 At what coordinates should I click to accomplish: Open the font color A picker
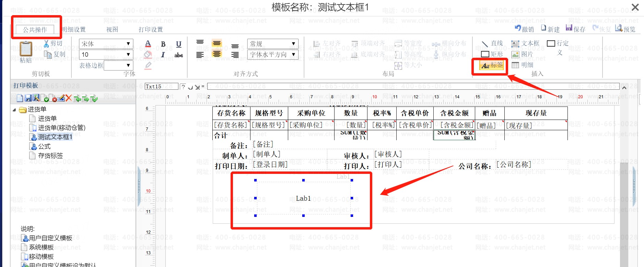tap(148, 44)
